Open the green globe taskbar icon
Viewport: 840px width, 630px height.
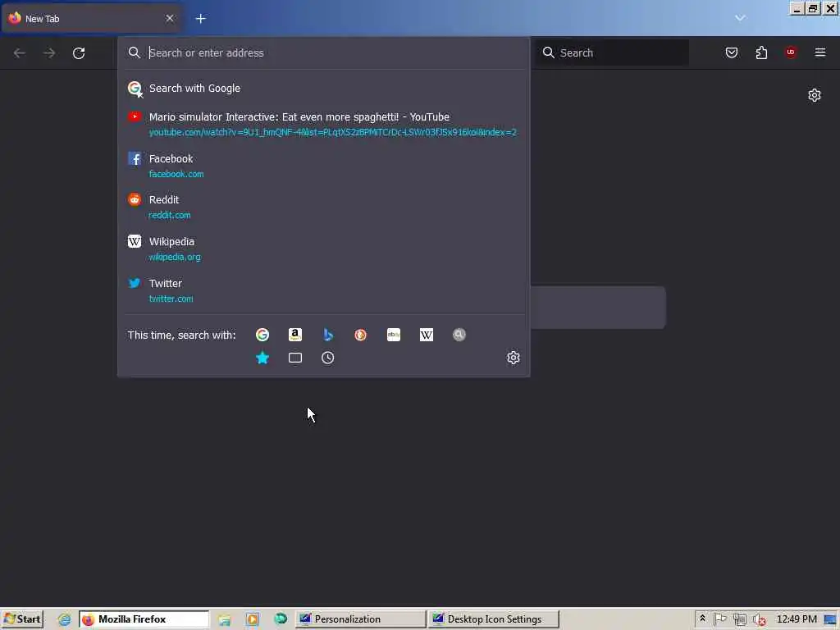click(x=281, y=619)
